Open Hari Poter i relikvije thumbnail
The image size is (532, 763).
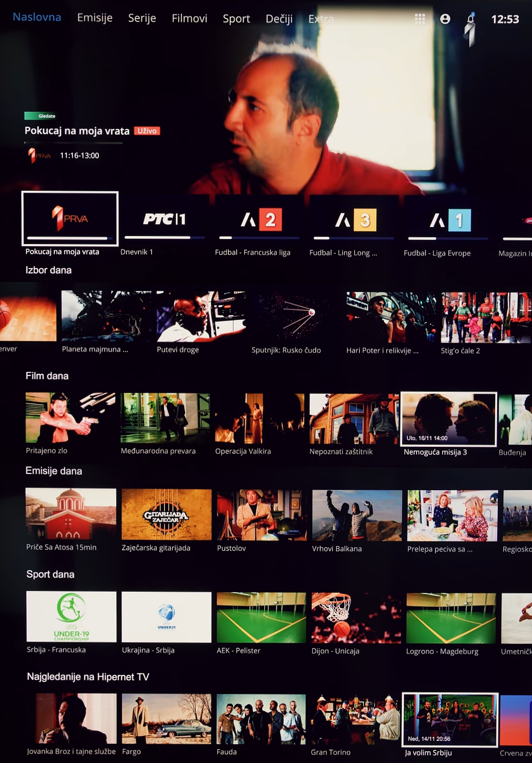click(x=391, y=317)
